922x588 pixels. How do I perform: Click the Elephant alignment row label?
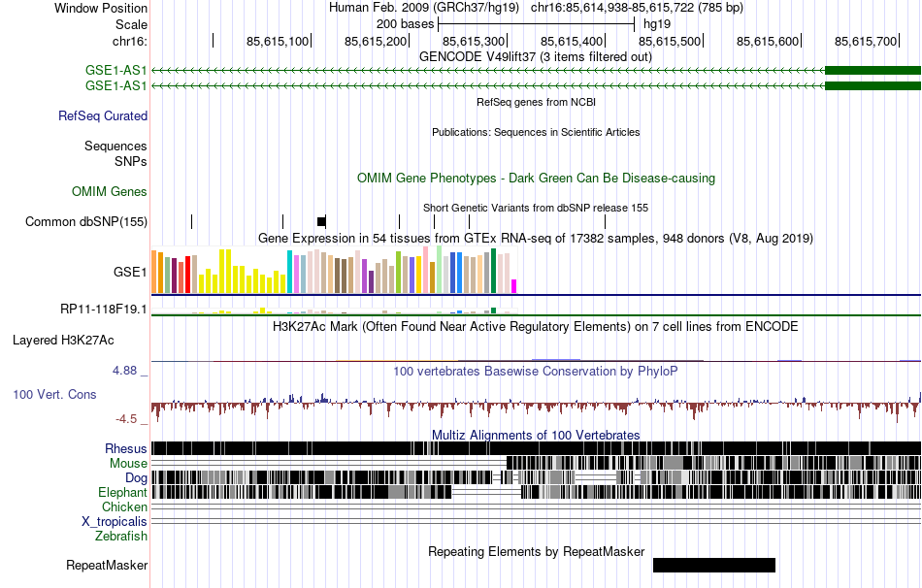[122, 493]
